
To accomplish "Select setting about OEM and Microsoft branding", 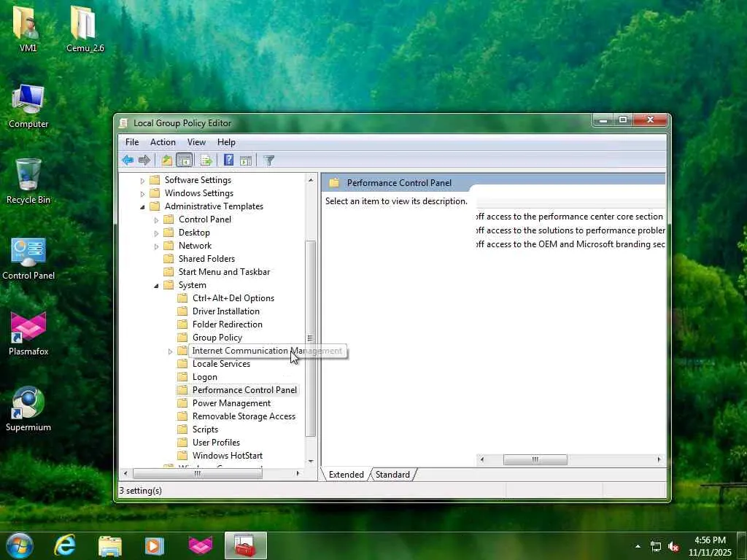I will coord(570,244).
